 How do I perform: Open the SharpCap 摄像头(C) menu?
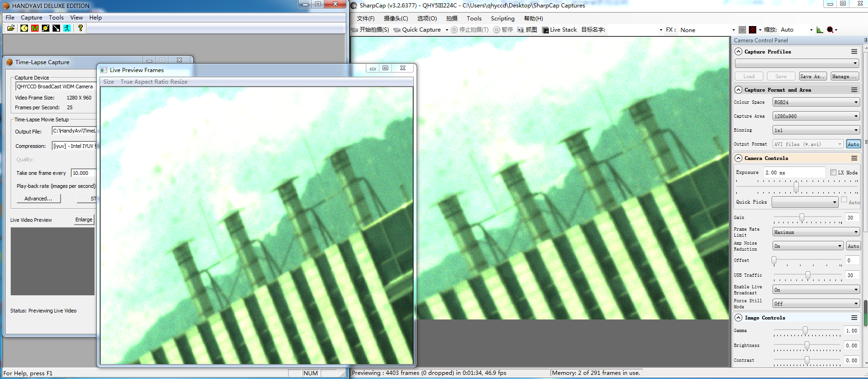click(x=396, y=19)
